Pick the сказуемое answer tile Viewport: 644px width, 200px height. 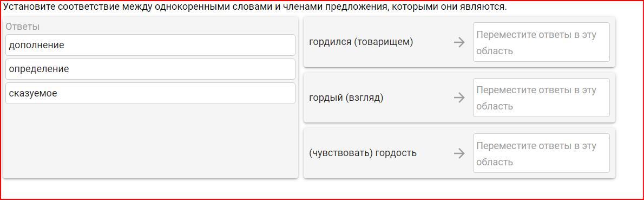tap(150, 93)
